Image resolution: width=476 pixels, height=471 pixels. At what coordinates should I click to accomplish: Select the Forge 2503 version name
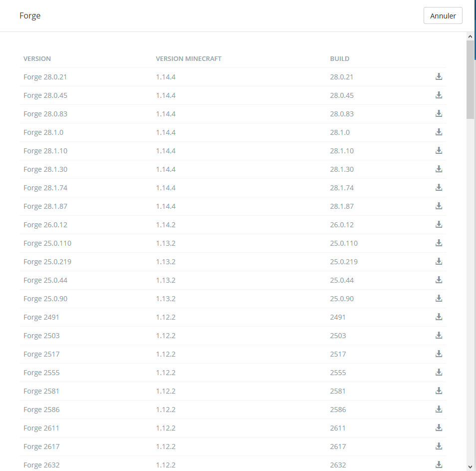(41, 336)
